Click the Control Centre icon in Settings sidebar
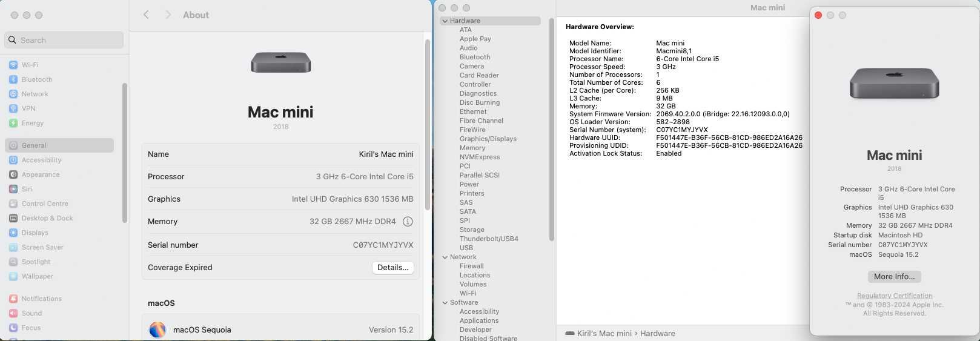Image resolution: width=980 pixels, height=341 pixels. point(13,204)
